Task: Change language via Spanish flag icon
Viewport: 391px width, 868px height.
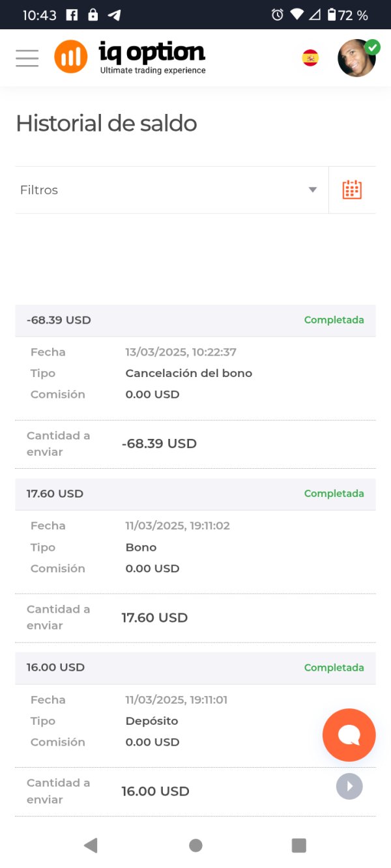Action: pyautogui.click(x=310, y=58)
